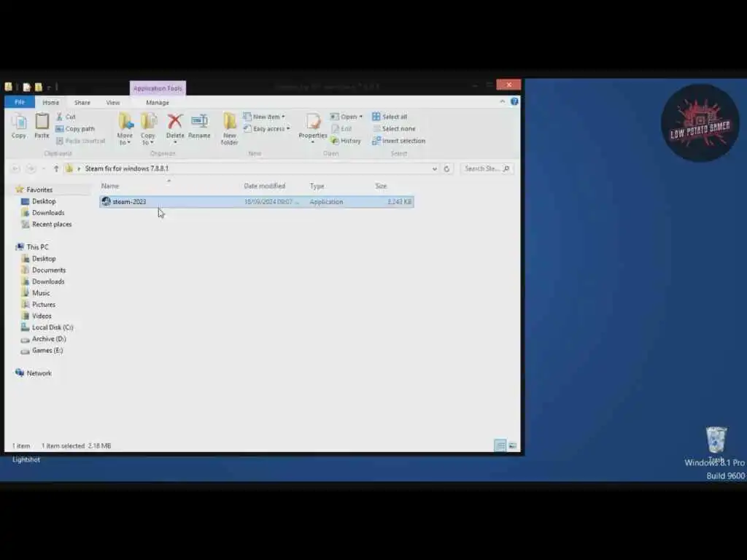Open Documents under This PC
Image resolution: width=747 pixels, height=560 pixels.
[x=49, y=270]
